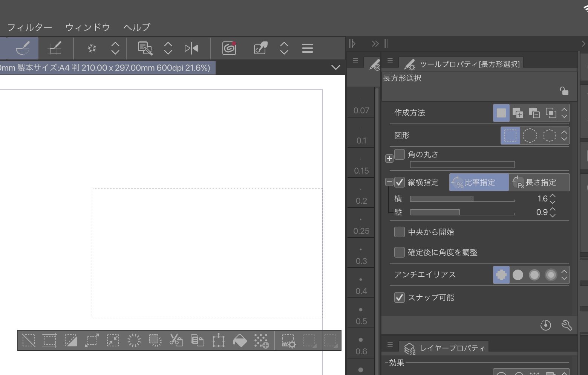
Task: Switch to the ツールプロパティ tab
Action: [461, 64]
